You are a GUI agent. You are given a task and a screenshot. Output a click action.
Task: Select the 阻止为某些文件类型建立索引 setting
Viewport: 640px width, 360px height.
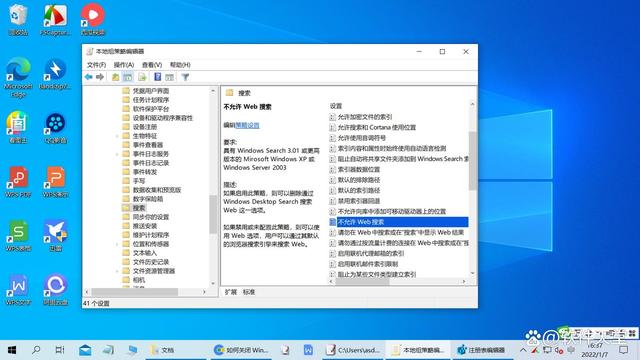click(x=376, y=275)
